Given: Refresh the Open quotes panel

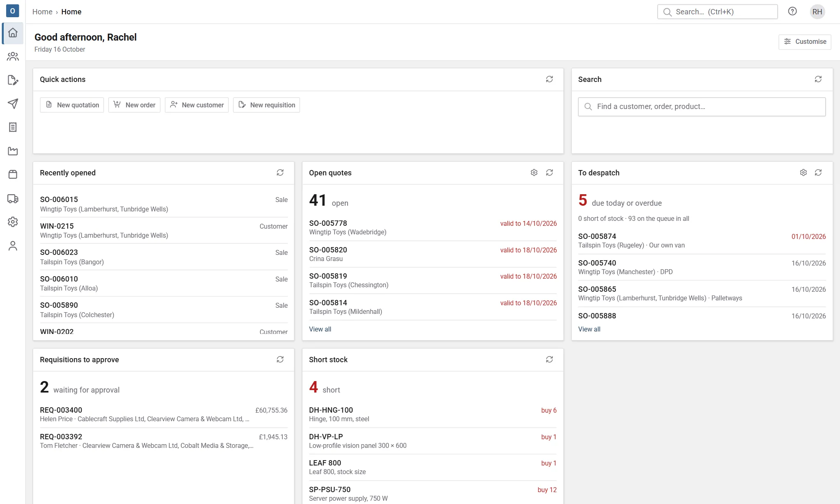Looking at the screenshot, I should click(x=549, y=173).
